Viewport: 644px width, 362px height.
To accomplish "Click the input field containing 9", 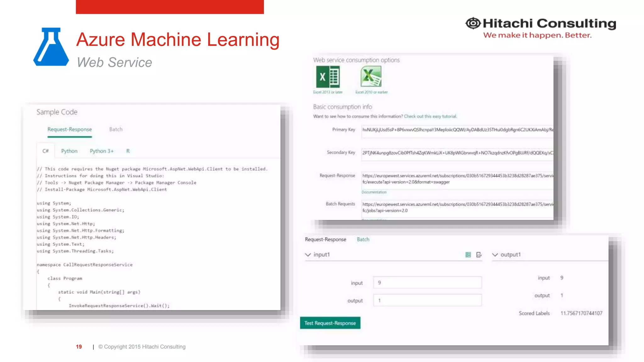I will 427,282.
